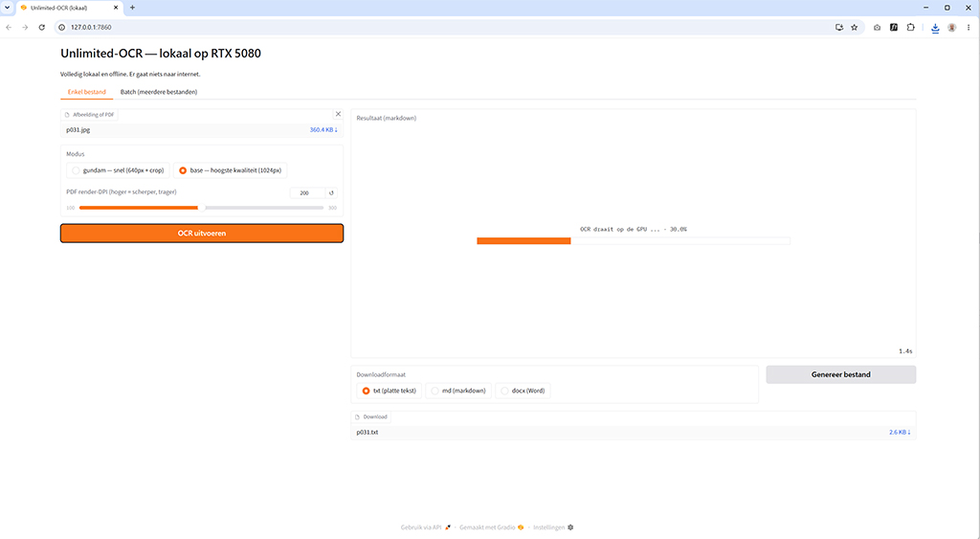Choose docx (Word) format
Image resolution: width=980 pixels, height=539 pixels.
point(523,391)
